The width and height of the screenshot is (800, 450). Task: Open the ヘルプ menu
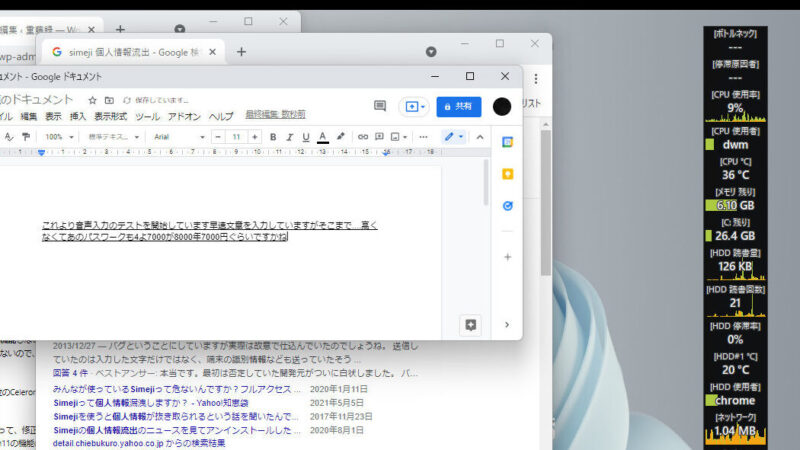pos(221,116)
